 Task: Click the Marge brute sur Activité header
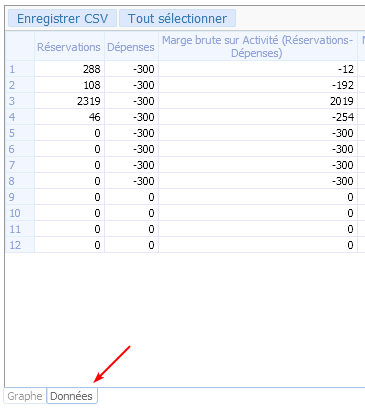(257, 47)
